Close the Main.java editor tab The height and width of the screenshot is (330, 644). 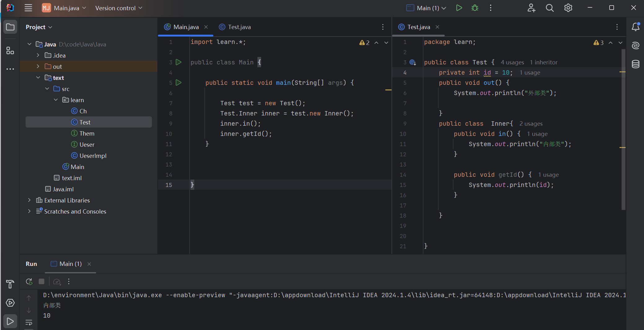point(206,27)
